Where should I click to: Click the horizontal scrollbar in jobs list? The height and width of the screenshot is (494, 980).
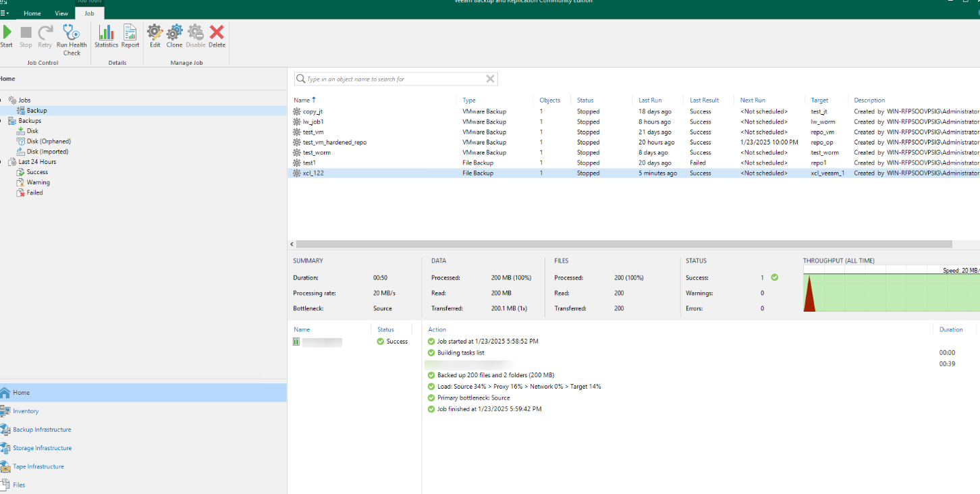[624, 244]
